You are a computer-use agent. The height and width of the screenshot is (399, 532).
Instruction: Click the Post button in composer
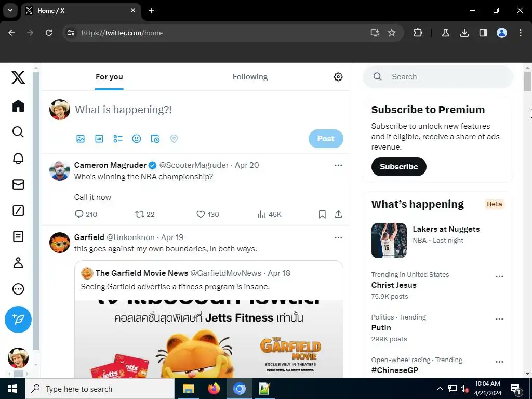pos(326,139)
